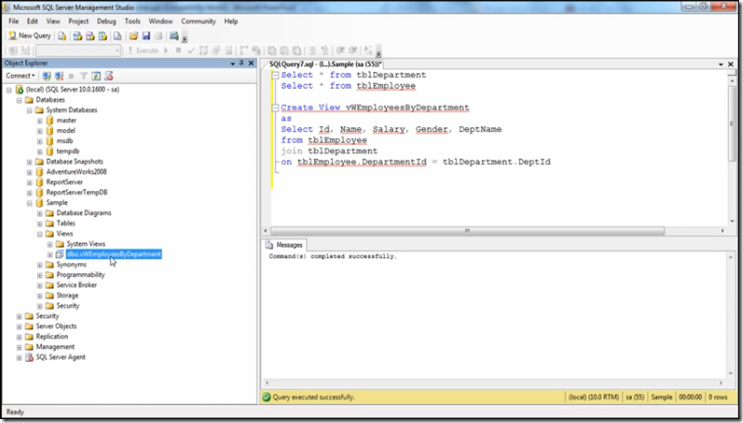Expand the Tables folder under Sample
743x423 pixels.
point(40,224)
